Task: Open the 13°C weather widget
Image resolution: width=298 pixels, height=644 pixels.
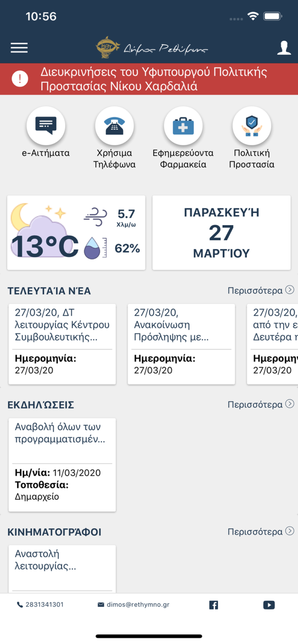Action: click(x=76, y=232)
